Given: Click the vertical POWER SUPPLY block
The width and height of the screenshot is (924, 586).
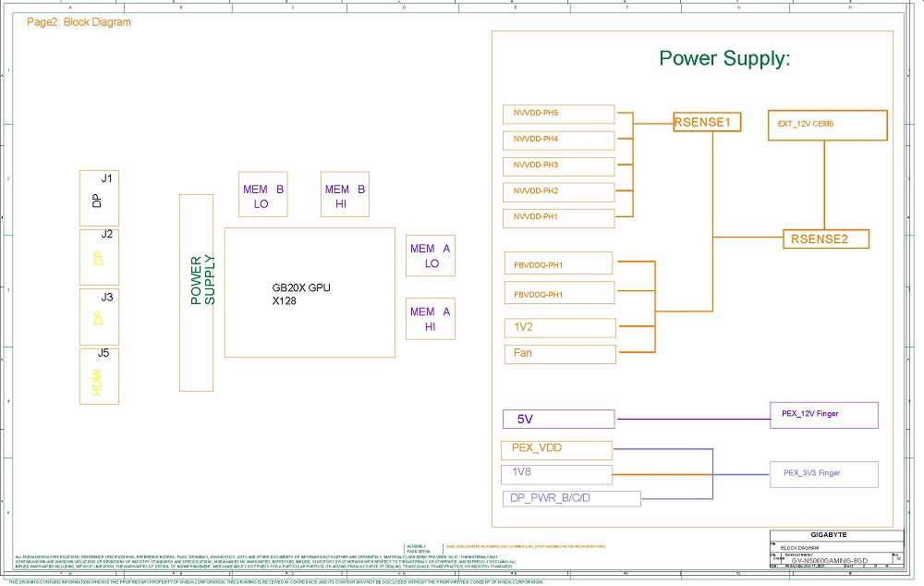Looking at the screenshot, I should click(x=196, y=292).
